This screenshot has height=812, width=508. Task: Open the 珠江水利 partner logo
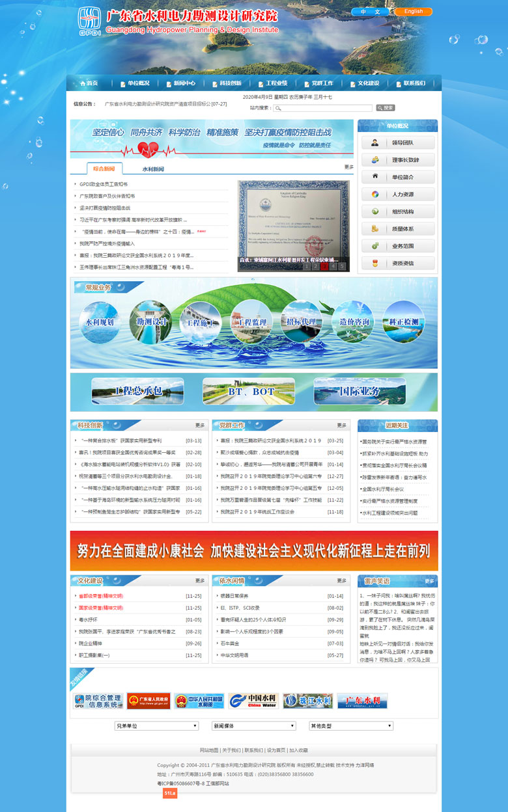click(307, 701)
